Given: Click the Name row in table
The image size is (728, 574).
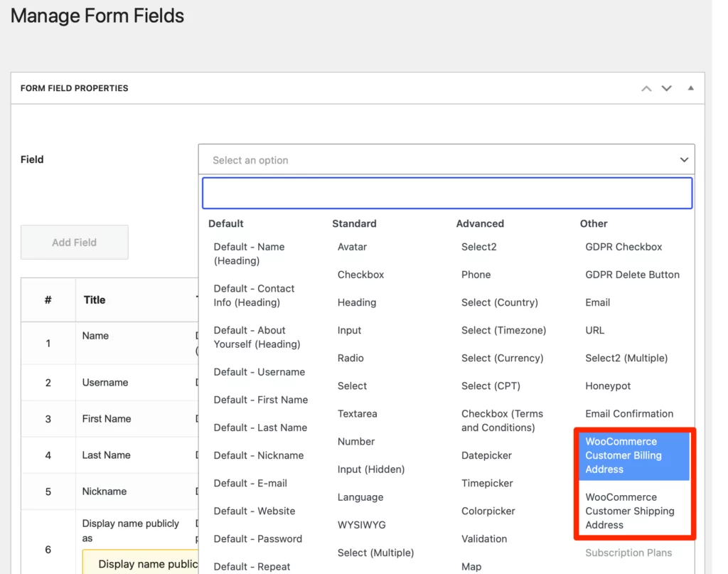Looking at the screenshot, I should coord(109,344).
